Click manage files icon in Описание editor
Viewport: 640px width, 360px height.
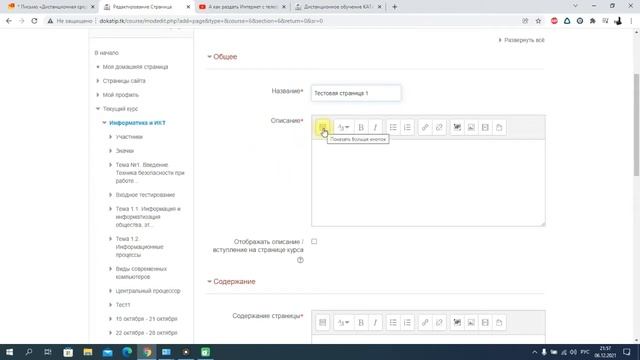click(499, 127)
